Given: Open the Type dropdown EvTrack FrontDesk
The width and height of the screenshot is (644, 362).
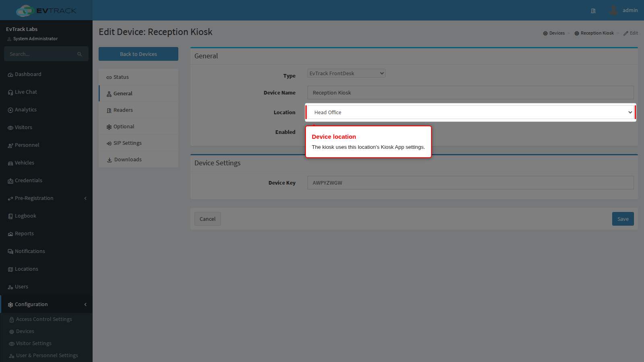Looking at the screenshot, I should coord(347,73).
